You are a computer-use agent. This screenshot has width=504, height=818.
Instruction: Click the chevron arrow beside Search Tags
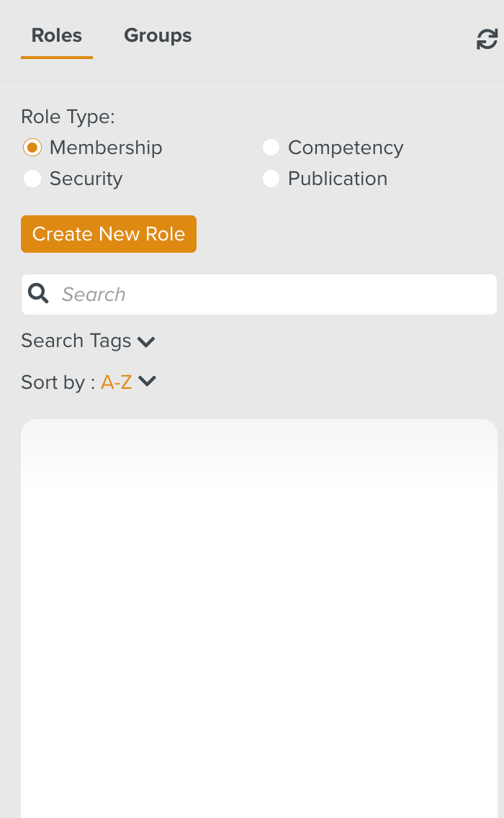(x=146, y=341)
